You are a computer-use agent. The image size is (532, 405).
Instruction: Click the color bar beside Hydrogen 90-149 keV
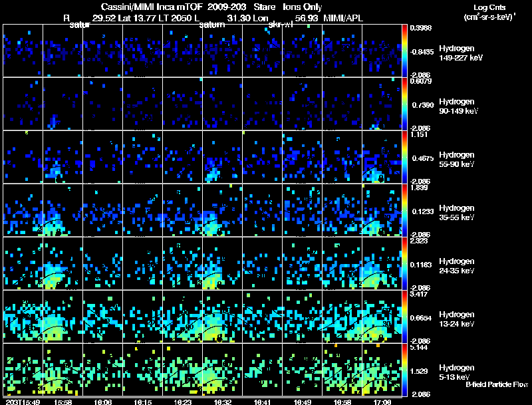click(404, 104)
